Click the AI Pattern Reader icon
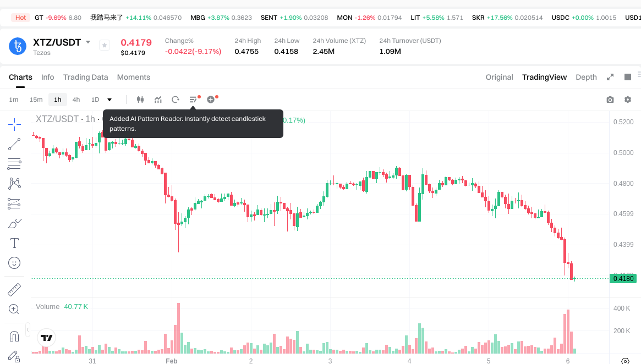This screenshot has height=364, width=641. (193, 100)
